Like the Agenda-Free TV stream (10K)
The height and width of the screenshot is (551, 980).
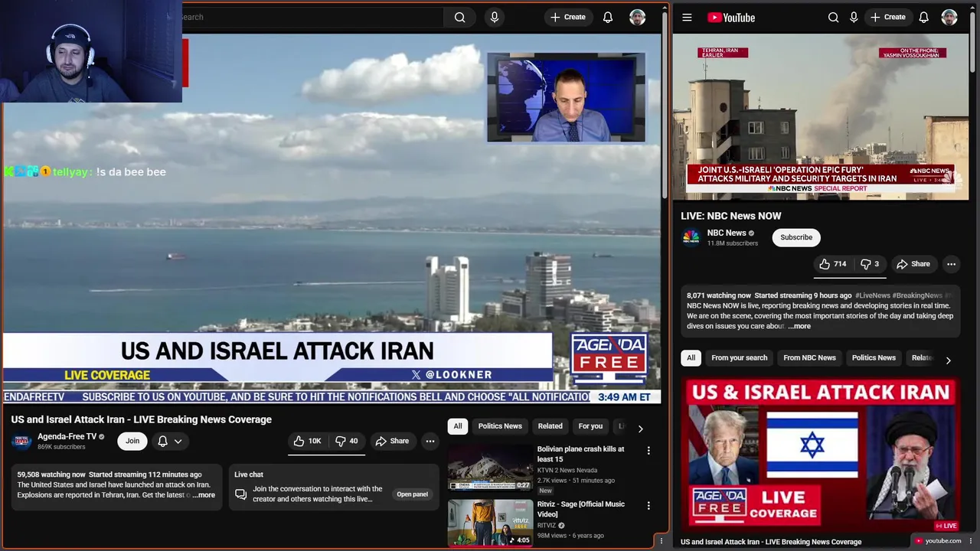coord(307,441)
